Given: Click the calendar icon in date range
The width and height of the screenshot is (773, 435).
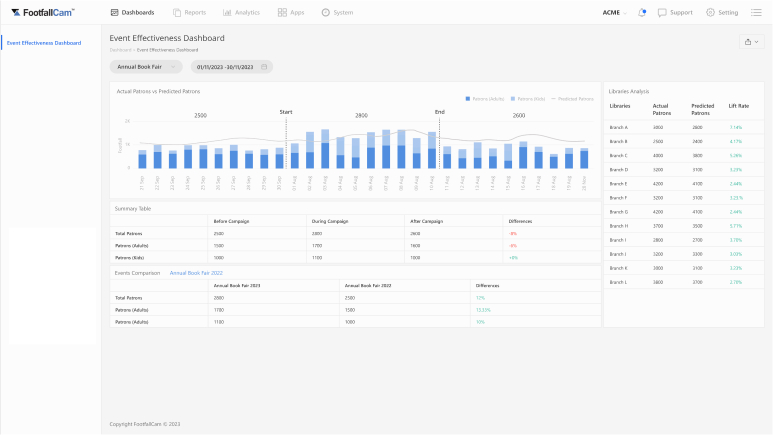Looking at the screenshot, I should click(x=264, y=67).
